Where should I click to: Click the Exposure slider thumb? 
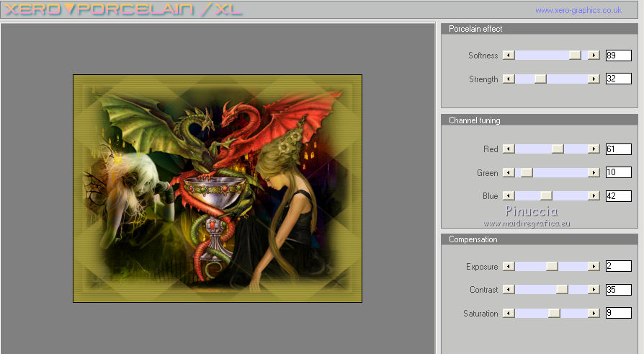tap(552, 267)
